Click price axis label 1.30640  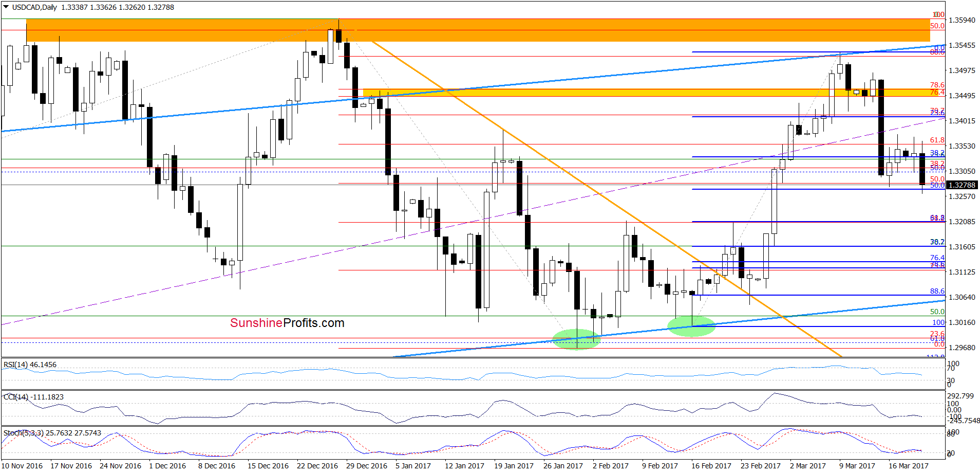[x=962, y=297]
